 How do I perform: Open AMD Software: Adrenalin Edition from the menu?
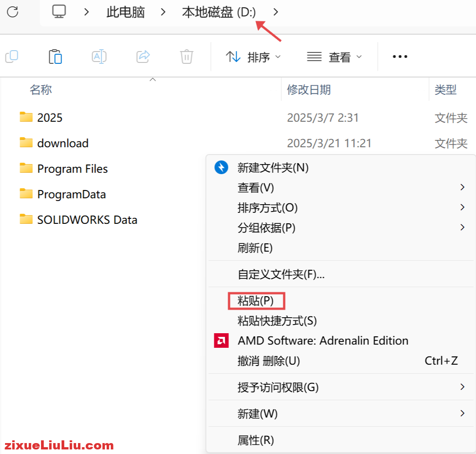point(323,340)
